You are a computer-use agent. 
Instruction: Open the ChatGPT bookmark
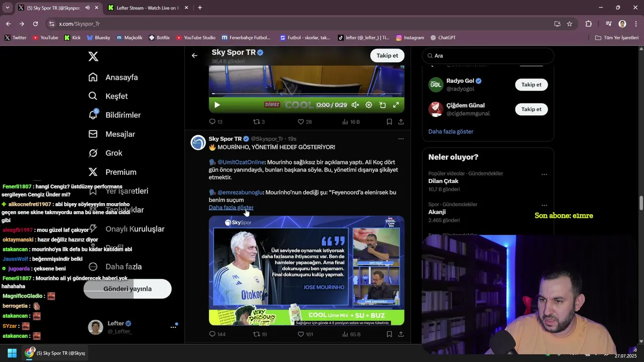[x=443, y=38]
